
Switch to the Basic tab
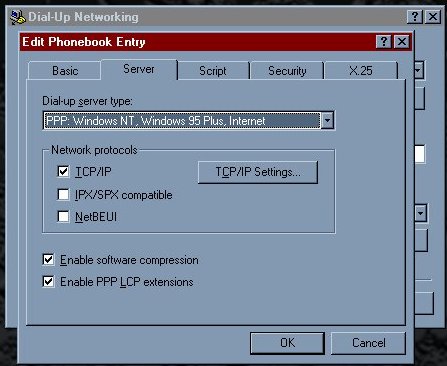65,71
